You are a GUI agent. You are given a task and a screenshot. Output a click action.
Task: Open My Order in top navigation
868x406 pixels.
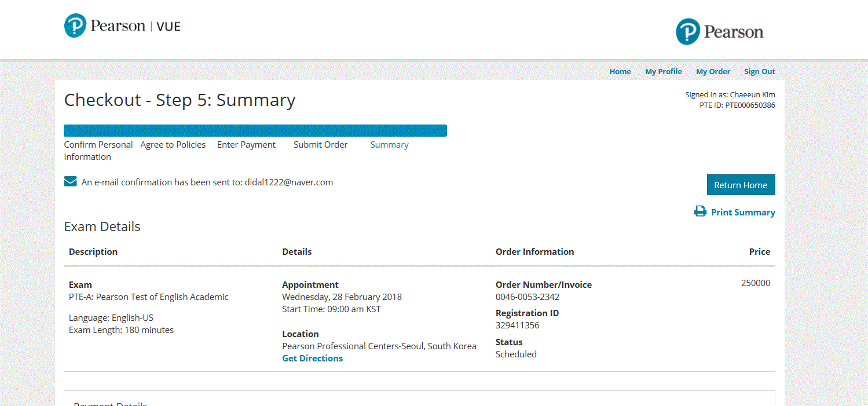pos(713,71)
